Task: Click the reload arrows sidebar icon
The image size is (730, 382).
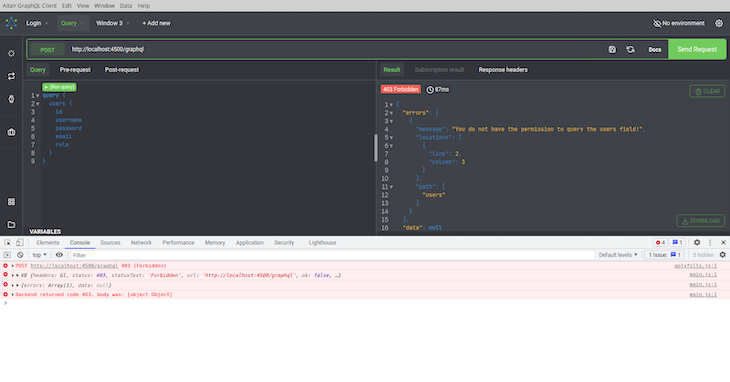Action: click(11, 76)
